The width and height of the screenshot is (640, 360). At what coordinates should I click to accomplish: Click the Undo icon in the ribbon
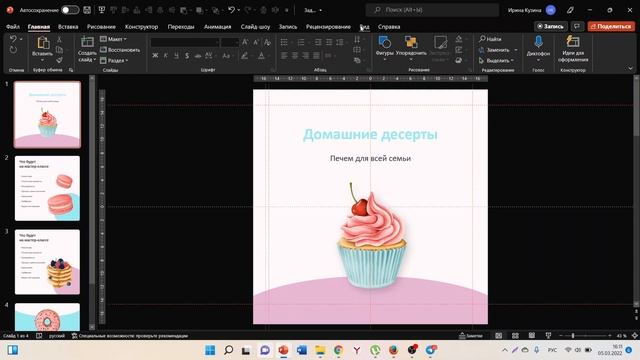point(13,39)
